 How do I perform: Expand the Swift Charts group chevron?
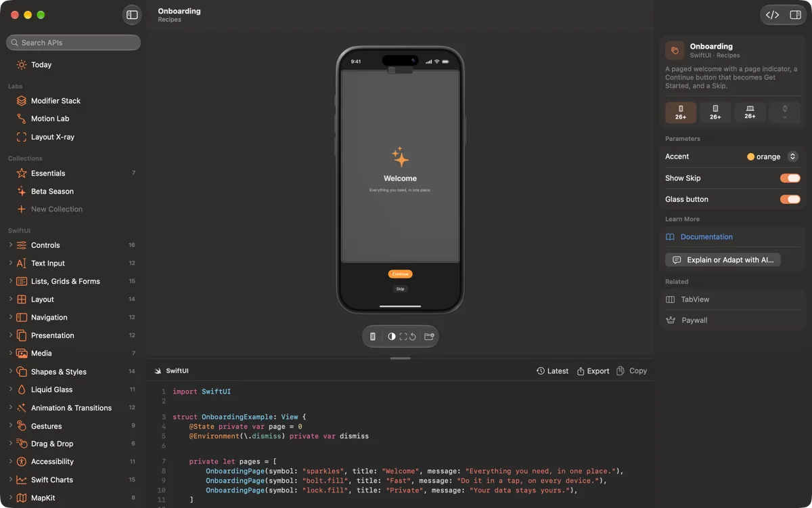click(x=10, y=480)
